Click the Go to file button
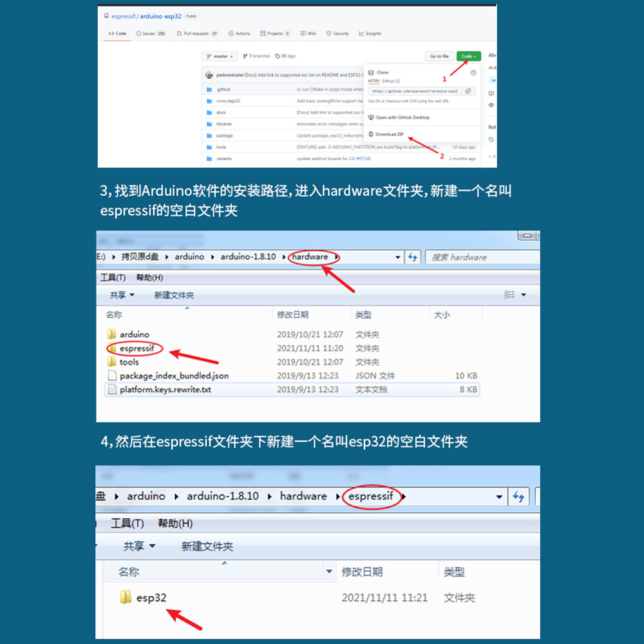Screen dimensions: 644x644 tap(439, 56)
